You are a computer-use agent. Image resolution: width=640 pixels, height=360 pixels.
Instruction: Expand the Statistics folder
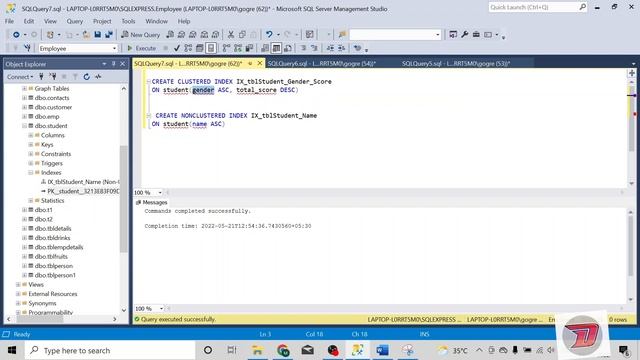(31, 200)
